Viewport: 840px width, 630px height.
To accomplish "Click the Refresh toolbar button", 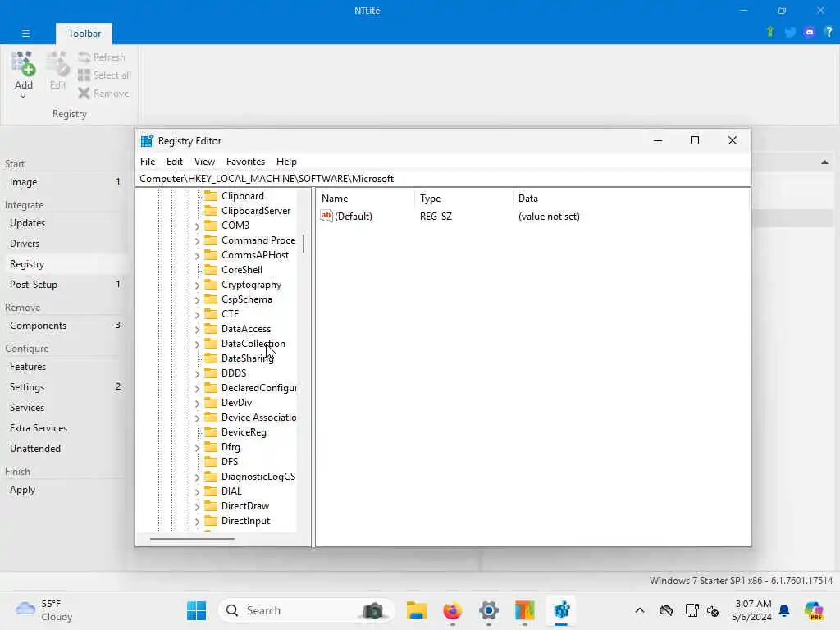I will point(102,57).
